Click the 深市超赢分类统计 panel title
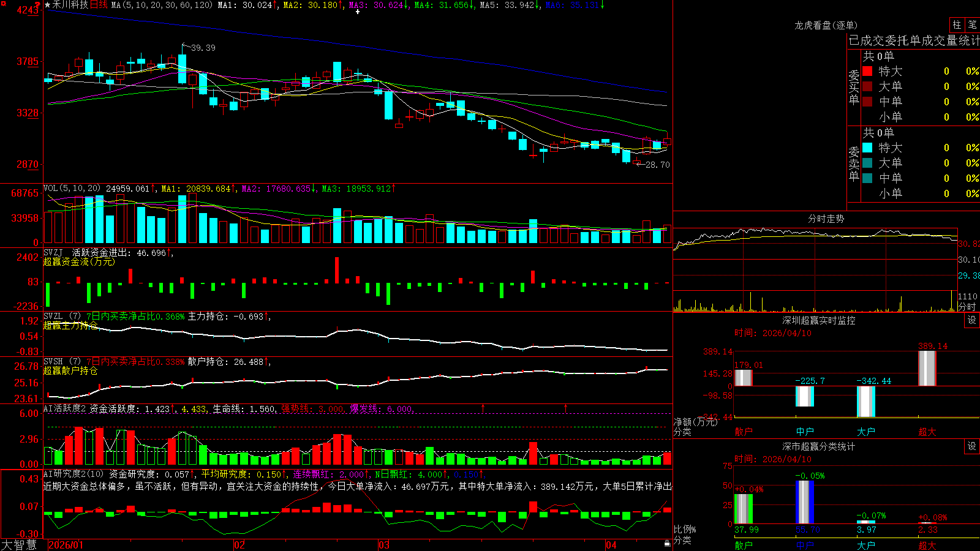Image resolution: width=980 pixels, height=551 pixels. point(818,446)
